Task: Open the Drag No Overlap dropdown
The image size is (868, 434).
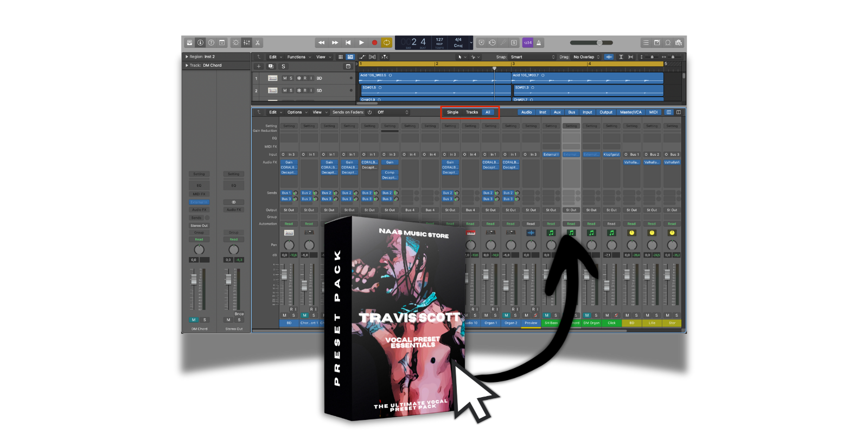Action: (586, 57)
